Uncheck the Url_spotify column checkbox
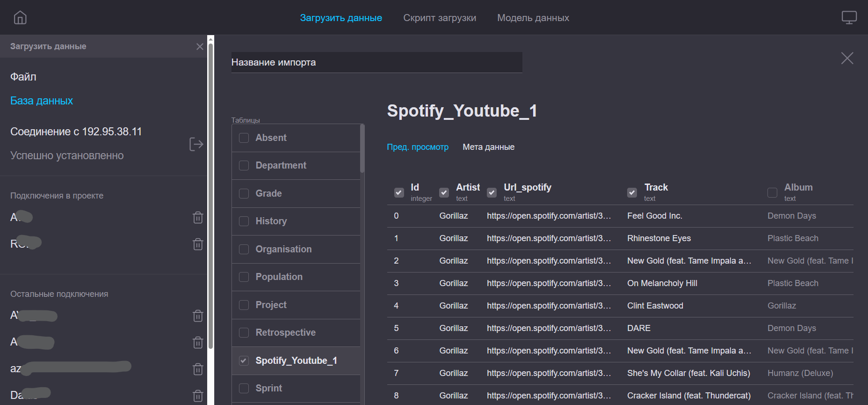This screenshot has width=868, height=405. coord(492,192)
